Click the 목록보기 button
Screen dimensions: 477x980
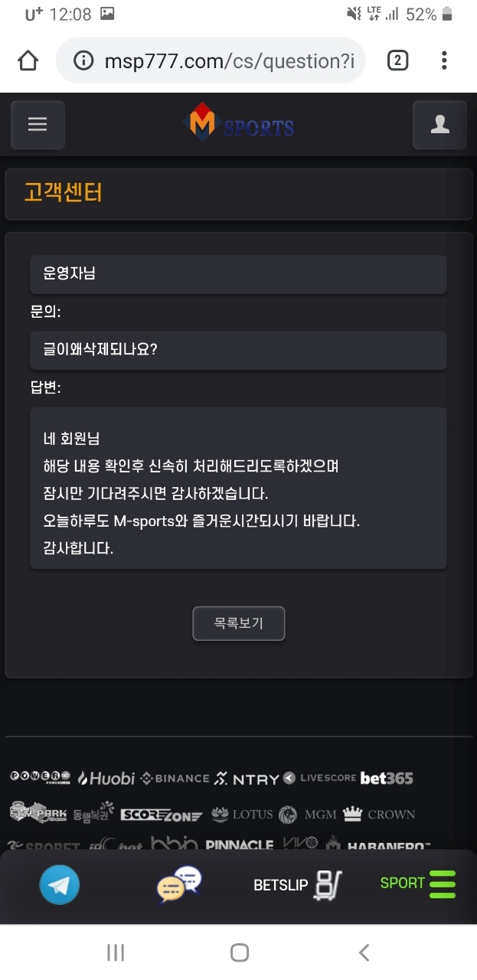[239, 623]
